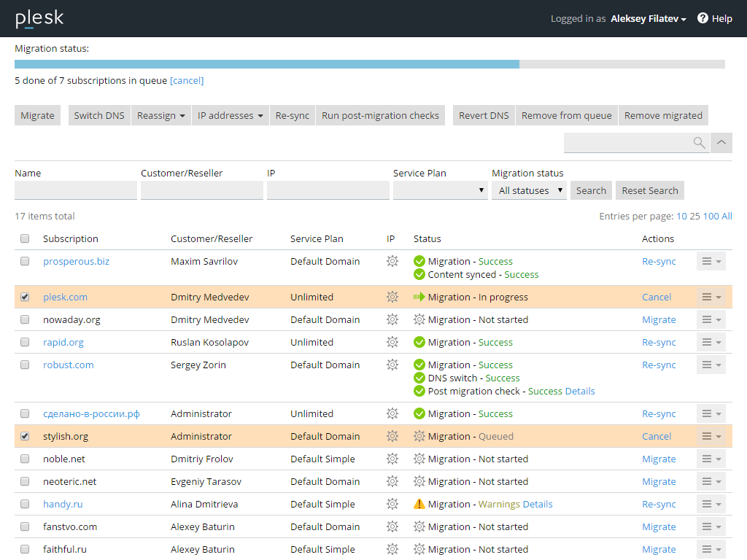Click the IP gear icon in plesk.com row
Screen dimensions: 747x560
pos(392,297)
